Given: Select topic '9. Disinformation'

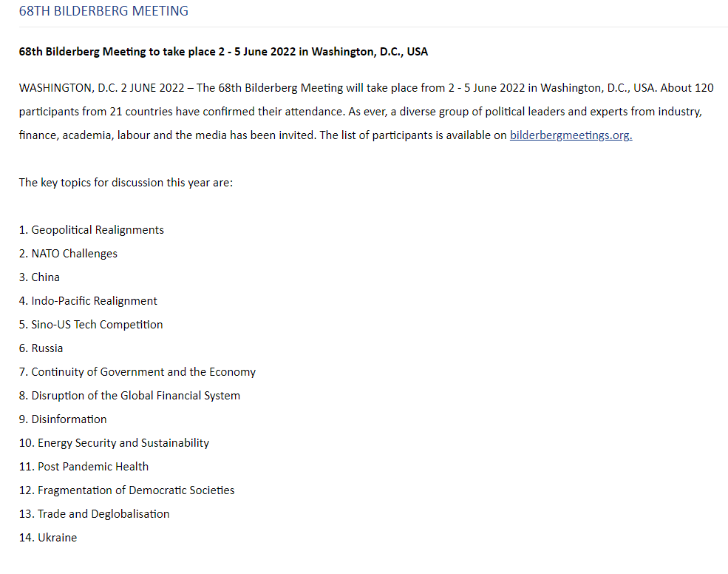Looking at the screenshot, I should [63, 419].
